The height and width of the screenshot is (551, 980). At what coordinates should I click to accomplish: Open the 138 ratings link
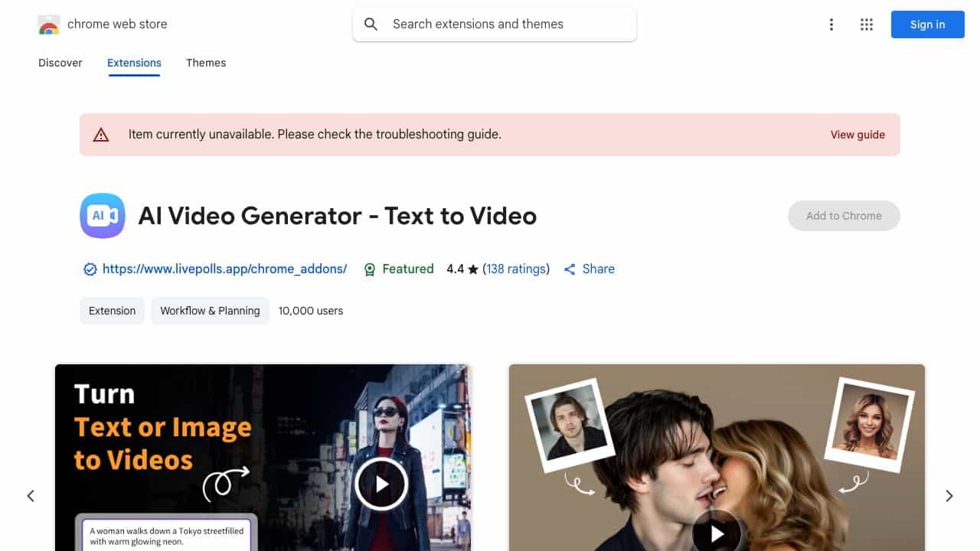point(517,269)
